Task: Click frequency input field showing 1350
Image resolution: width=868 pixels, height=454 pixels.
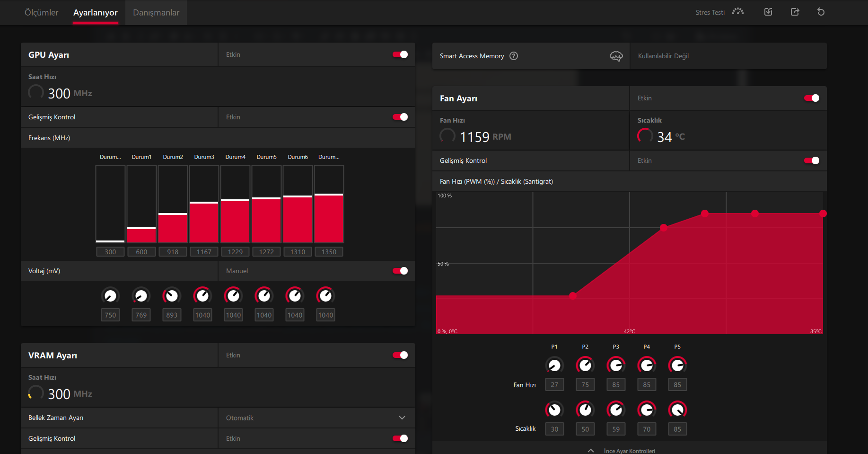Action: (x=329, y=252)
